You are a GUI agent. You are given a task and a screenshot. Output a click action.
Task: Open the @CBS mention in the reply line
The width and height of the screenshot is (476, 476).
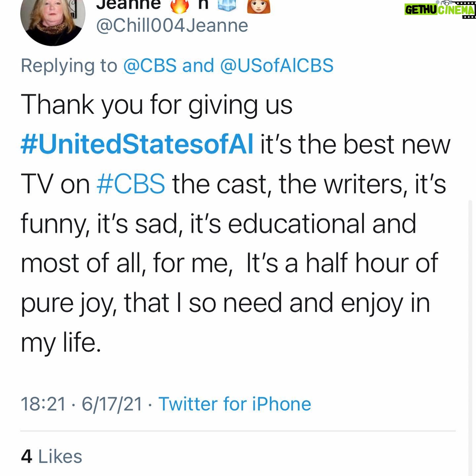click(x=150, y=65)
